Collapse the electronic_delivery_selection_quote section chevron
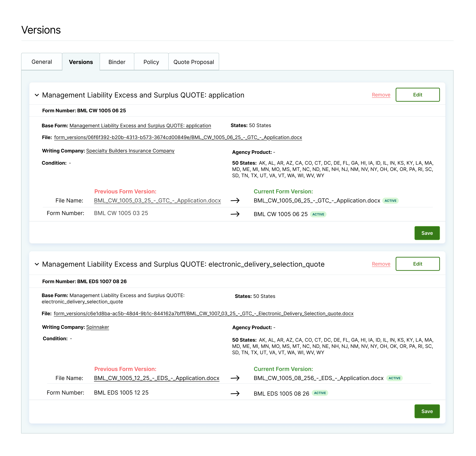The image size is (476, 456). pos(37,264)
